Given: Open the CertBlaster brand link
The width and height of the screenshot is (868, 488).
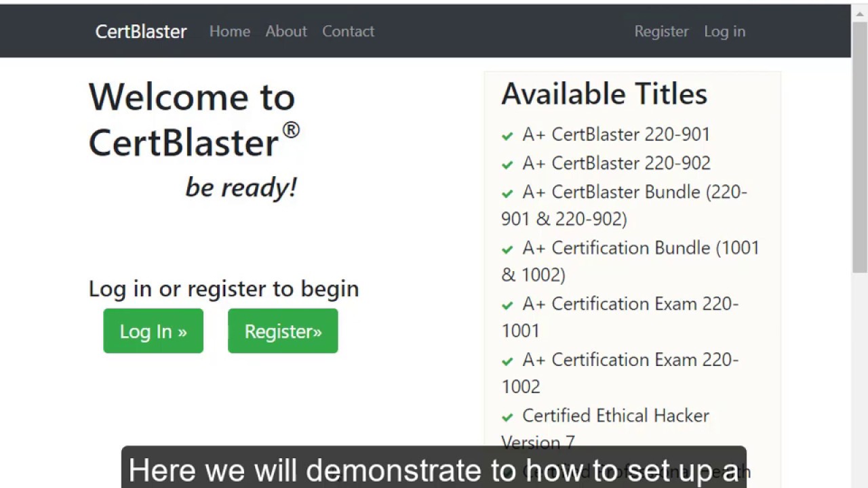Looking at the screenshot, I should [x=141, y=31].
